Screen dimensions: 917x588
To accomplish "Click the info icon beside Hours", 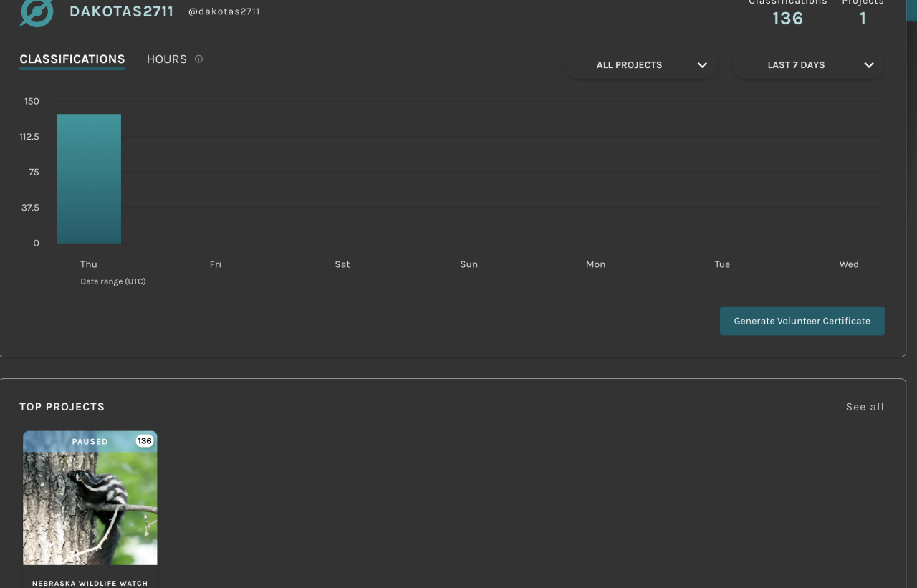I will point(198,59).
